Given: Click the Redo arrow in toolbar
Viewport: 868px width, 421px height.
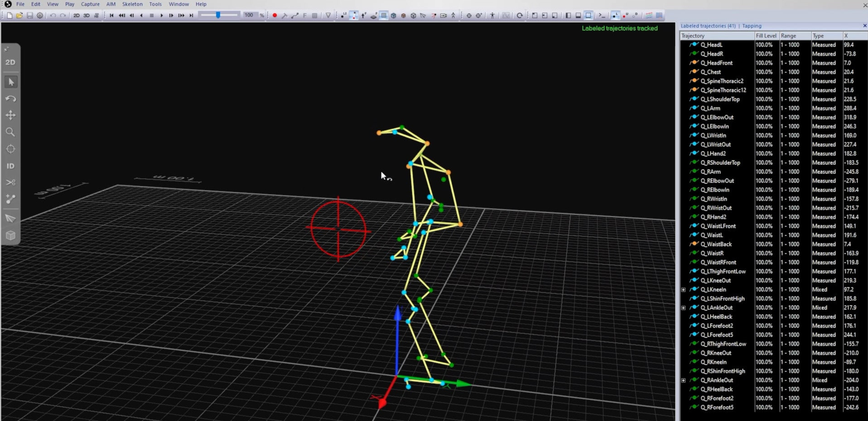Looking at the screenshot, I should point(63,15).
